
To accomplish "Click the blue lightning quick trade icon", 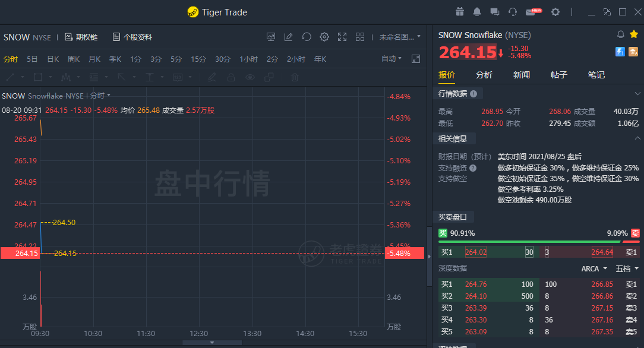I will (x=620, y=52).
